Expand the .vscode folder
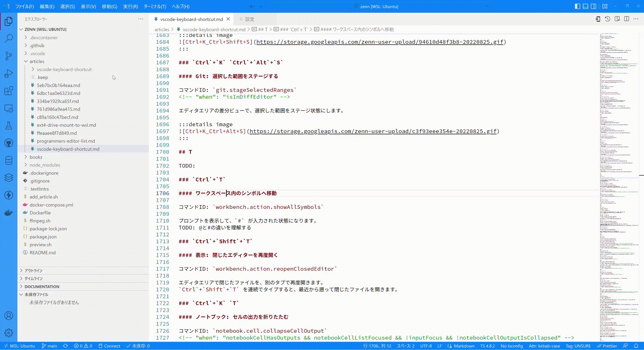This screenshot has height=350, width=644. [x=83, y=54]
